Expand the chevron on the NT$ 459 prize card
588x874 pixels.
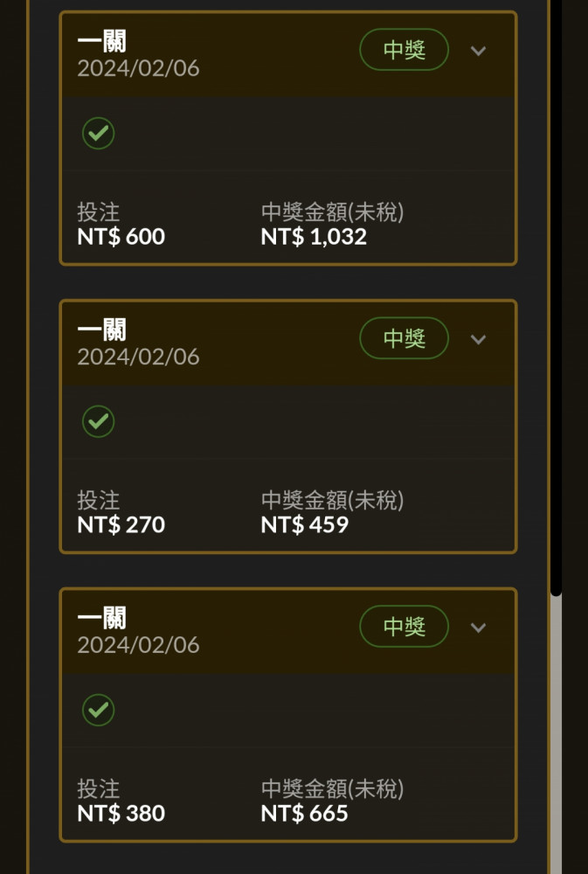click(x=478, y=339)
